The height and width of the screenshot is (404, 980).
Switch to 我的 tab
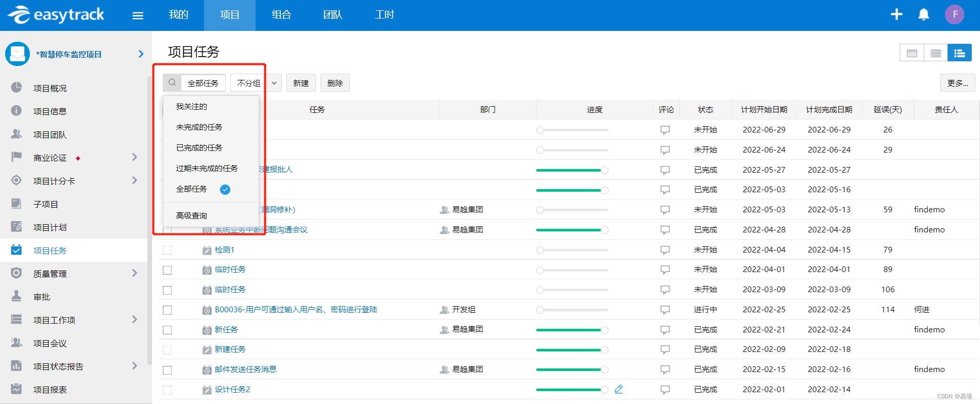pyautogui.click(x=178, y=15)
